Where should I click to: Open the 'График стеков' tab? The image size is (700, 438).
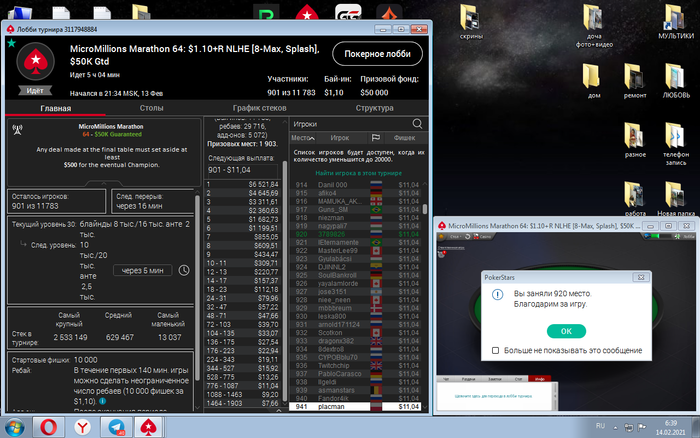click(259, 108)
